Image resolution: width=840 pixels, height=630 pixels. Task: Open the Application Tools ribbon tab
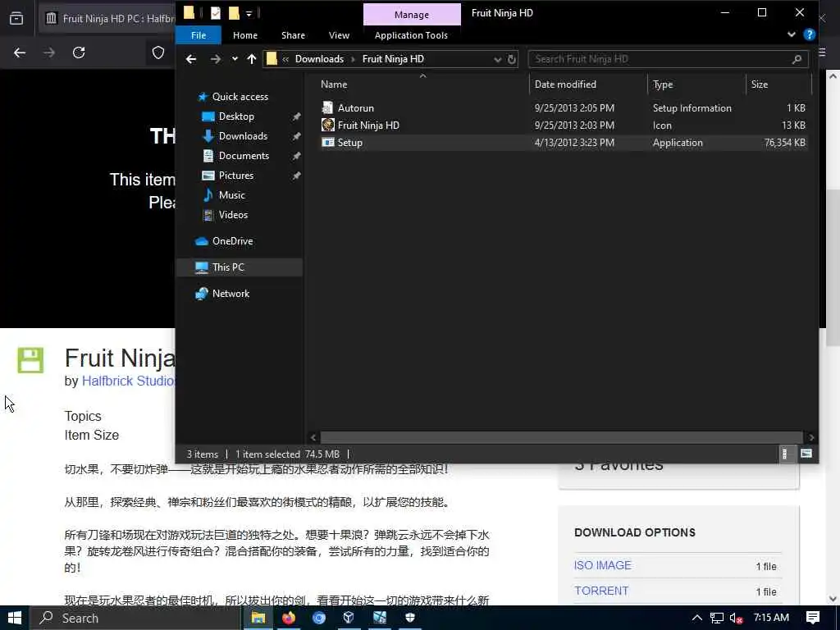[411, 35]
